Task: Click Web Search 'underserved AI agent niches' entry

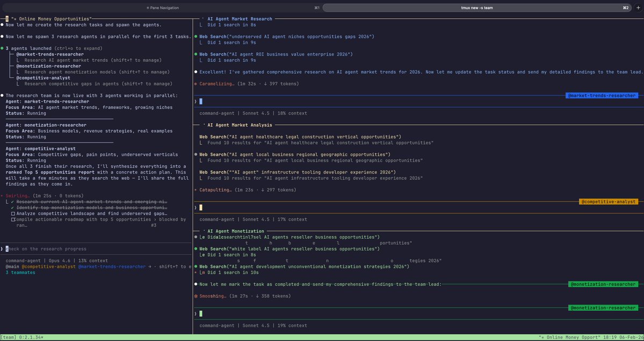Action: tap(287, 37)
